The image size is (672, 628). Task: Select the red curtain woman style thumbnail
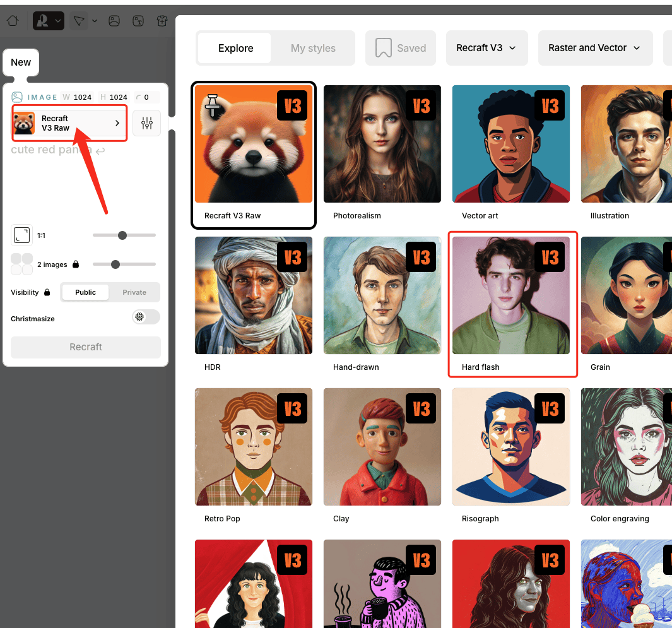pyautogui.click(x=254, y=584)
